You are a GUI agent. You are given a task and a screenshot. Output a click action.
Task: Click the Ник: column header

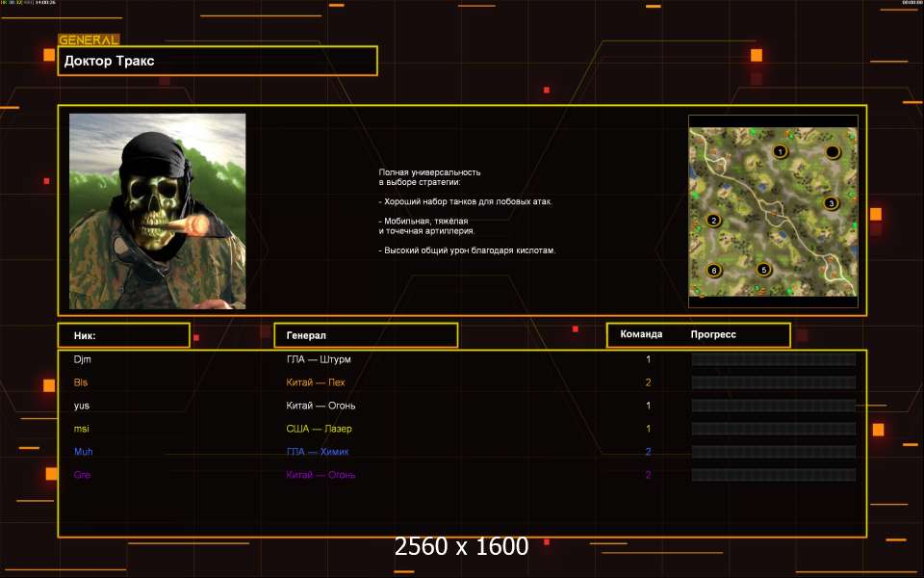tap(123, 335)
